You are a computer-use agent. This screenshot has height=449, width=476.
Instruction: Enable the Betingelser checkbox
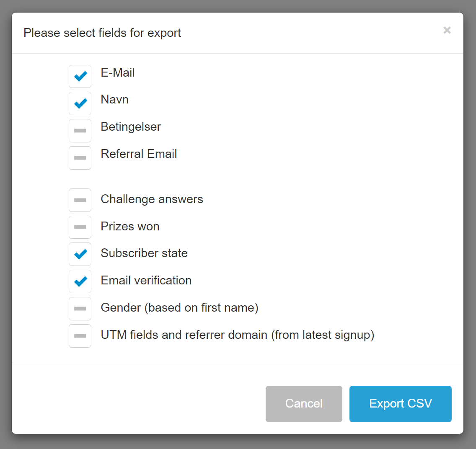(80, 131)
